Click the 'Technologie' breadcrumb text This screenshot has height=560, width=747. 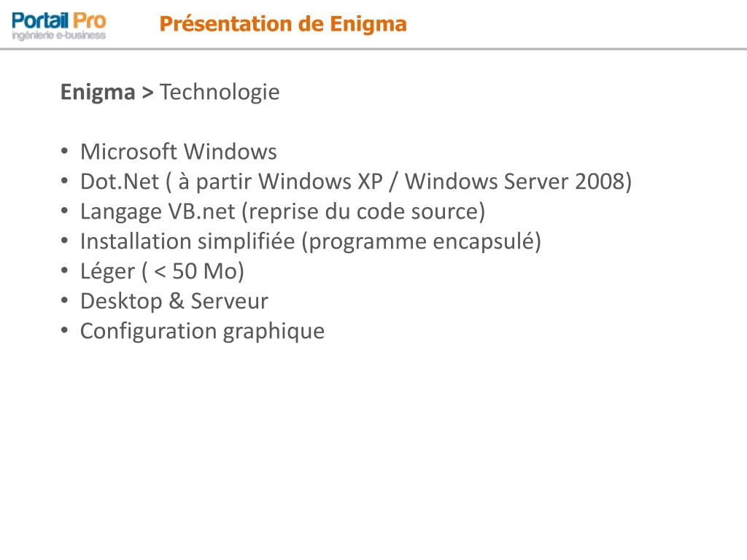tap(220, 93)
